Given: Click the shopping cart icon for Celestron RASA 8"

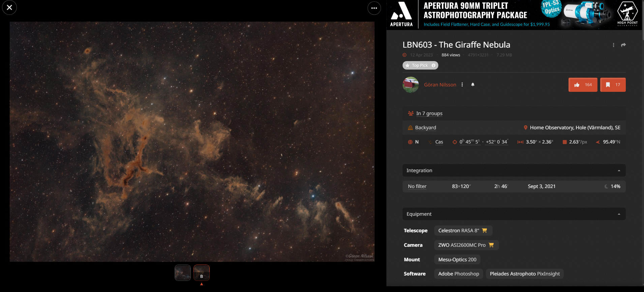Looking at the screenshot, I should pos(485,231).
